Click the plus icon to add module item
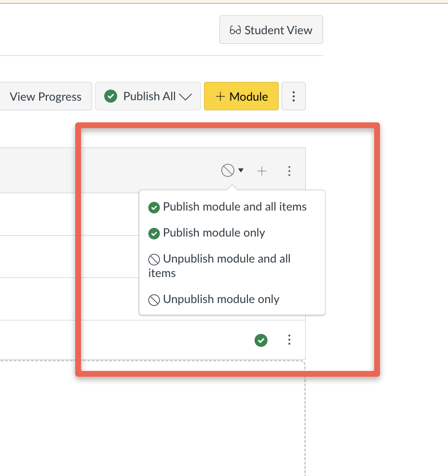The image size is (448, 476). click(262, 171)
